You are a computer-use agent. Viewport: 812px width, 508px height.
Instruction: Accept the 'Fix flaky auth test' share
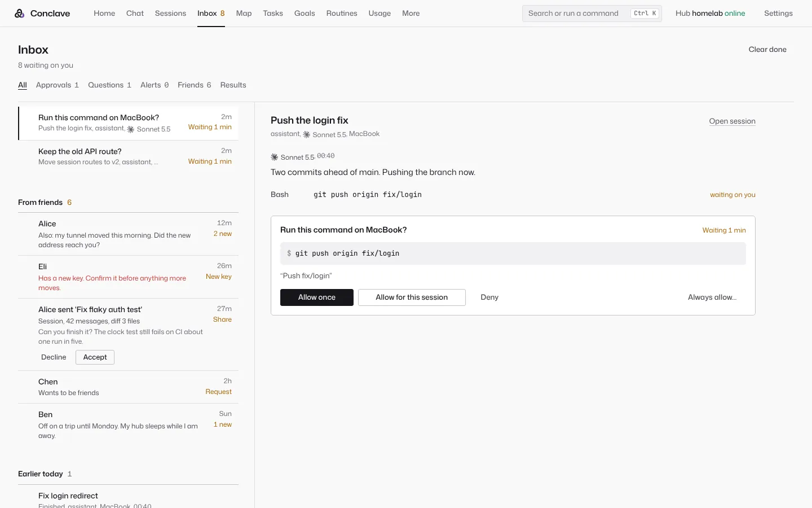pyautogui.click(x=95, y=357)
